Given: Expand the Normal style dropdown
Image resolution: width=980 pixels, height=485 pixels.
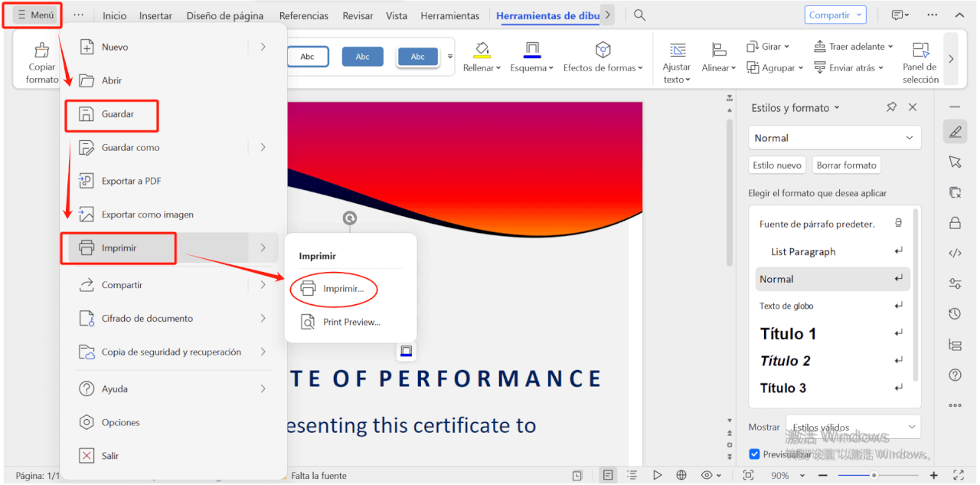Looking at the screenshot, I should 835,138.
